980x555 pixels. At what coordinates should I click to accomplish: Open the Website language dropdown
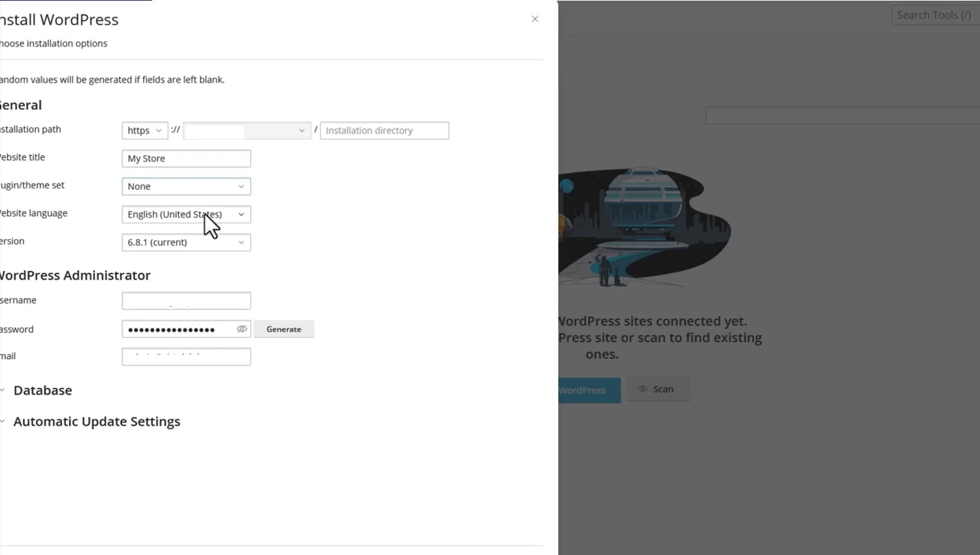[x=186, y=215]
